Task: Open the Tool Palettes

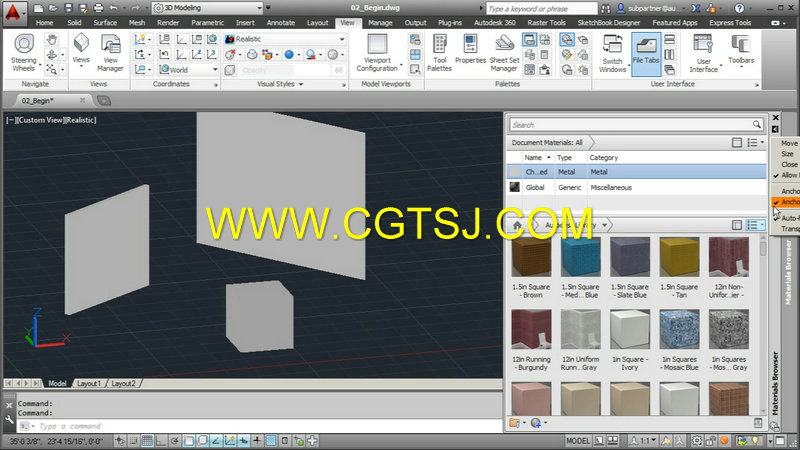Action: [x=439, y=53]
